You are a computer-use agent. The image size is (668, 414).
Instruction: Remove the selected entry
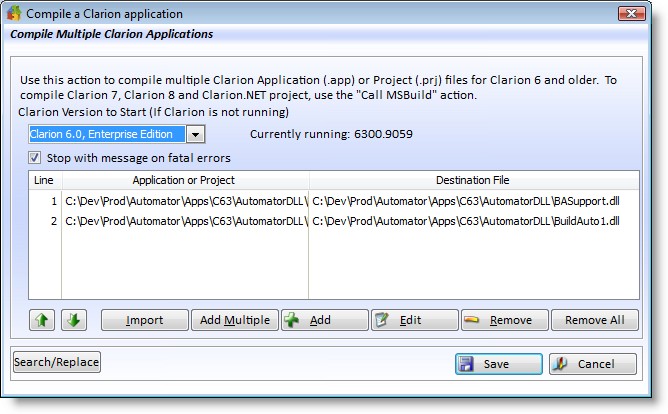coord(504,320)
